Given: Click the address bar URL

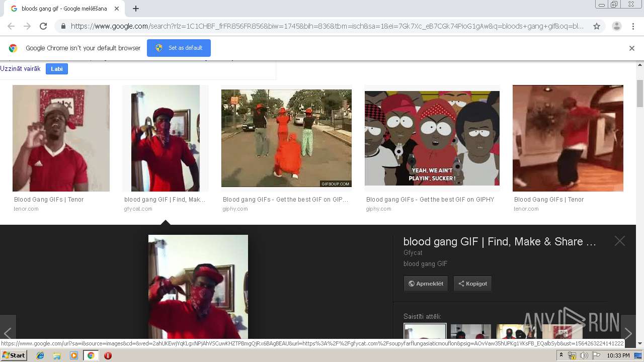Looking at the screenshot, I should coord(327,26).
